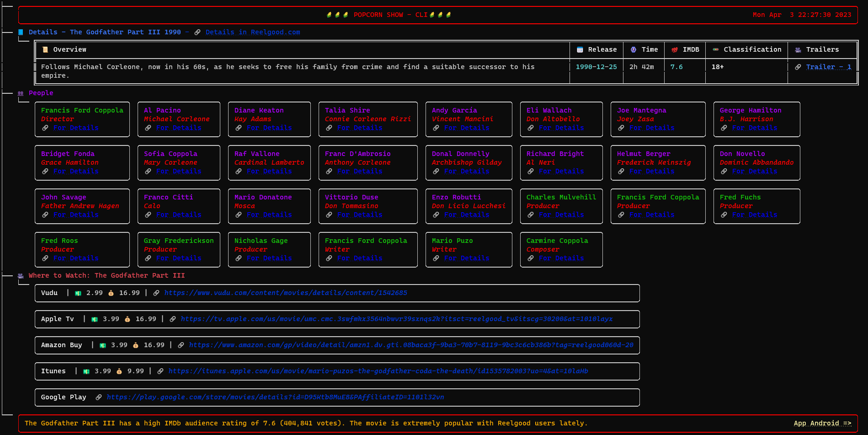Click the Mon Apr 3 22:27:30 2023 timestamp
This screenshot has height=435, width=868.
pyautogui.click(x=802, y=15)
